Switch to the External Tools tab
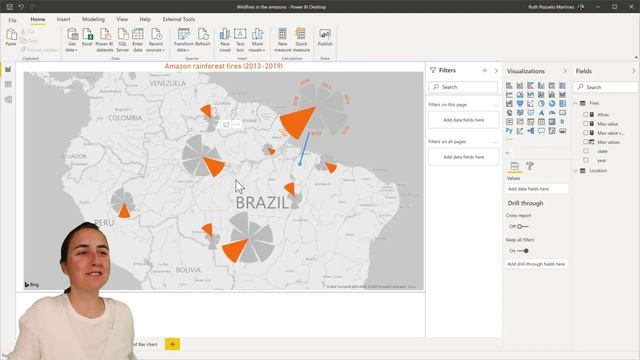The height and width of the screenshot is (360, 640). (178, 19)
